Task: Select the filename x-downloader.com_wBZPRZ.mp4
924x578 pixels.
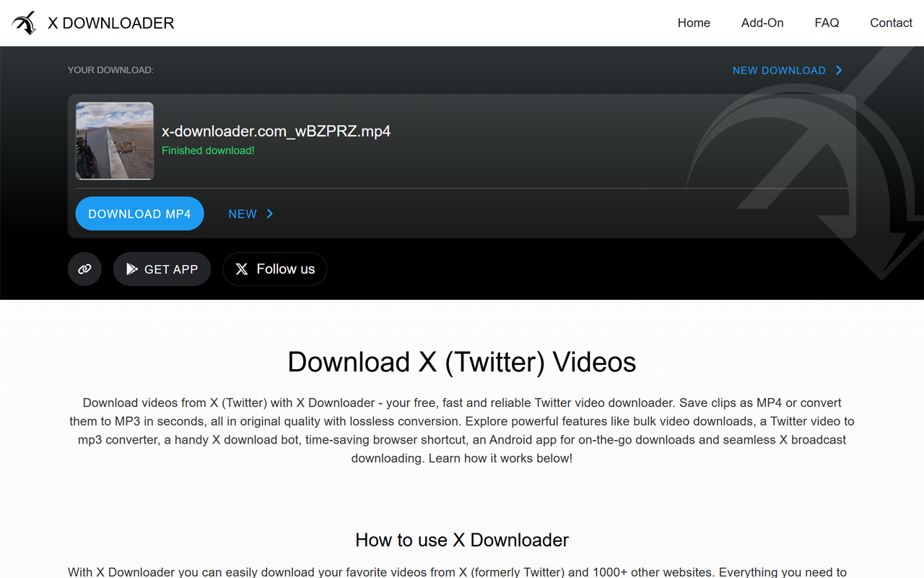Action: [x=276, y=131]
